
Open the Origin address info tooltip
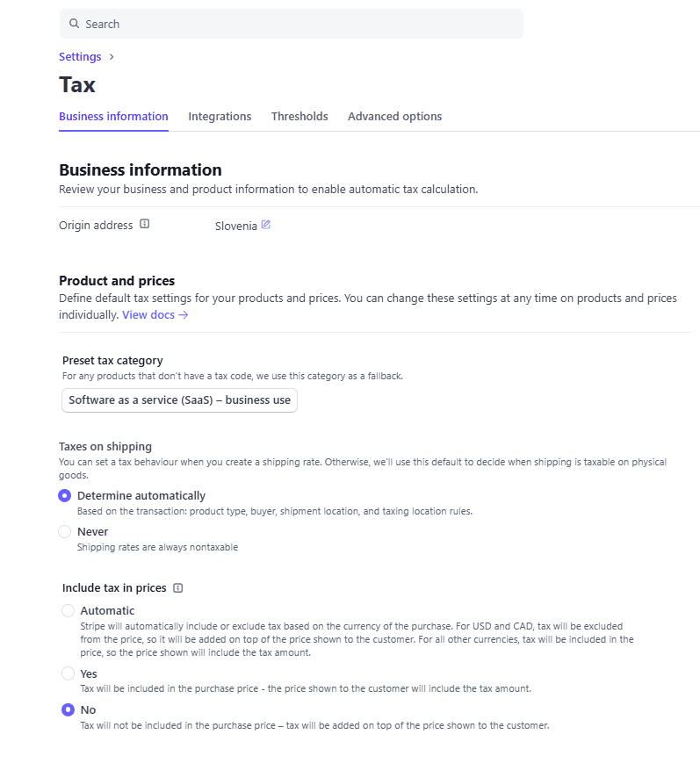pyautogui.click(x=143, y=224)
